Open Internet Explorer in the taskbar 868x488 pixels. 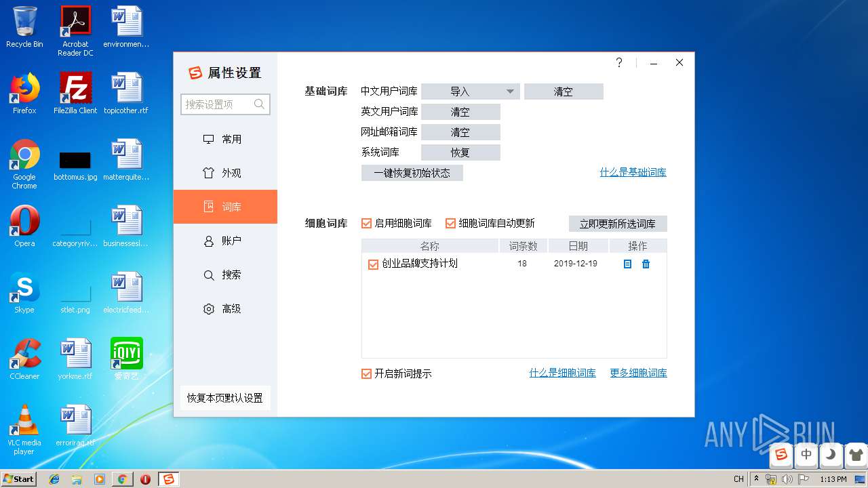pyautogui.click(x=54, y=479)
